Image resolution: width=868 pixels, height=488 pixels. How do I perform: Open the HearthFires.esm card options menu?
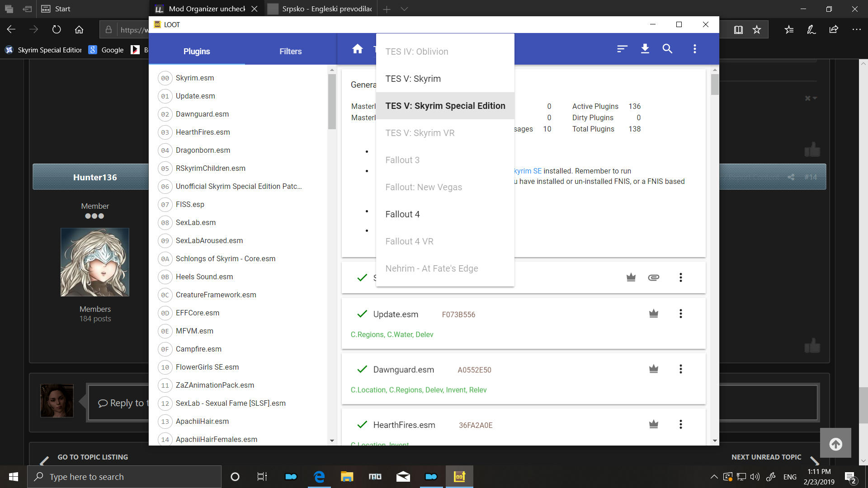pos(681,424)
